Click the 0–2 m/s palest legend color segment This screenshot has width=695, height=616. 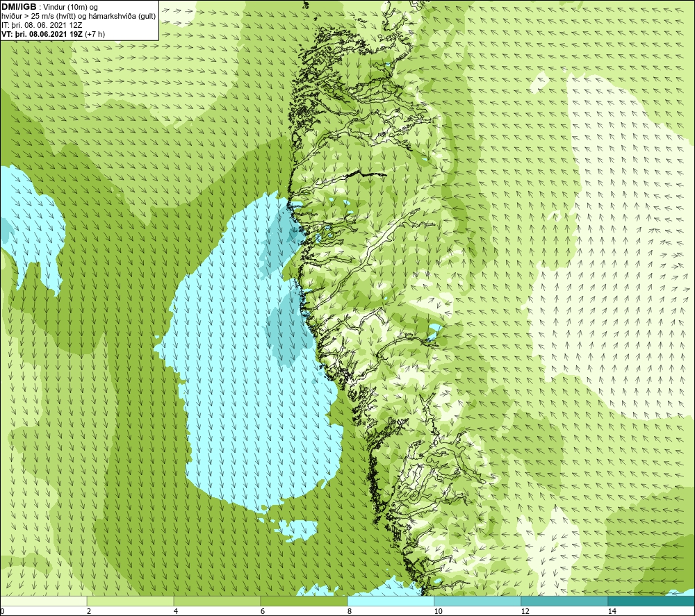(43, 601)
